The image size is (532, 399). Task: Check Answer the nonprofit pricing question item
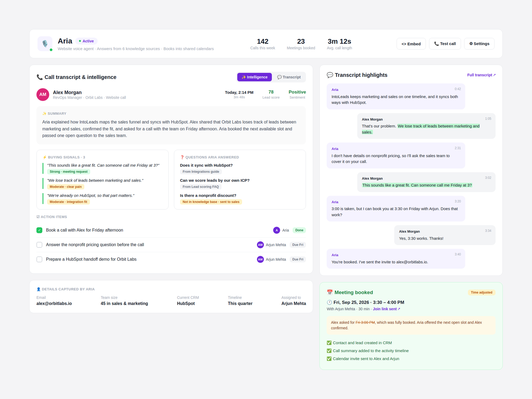coord(39,245)
